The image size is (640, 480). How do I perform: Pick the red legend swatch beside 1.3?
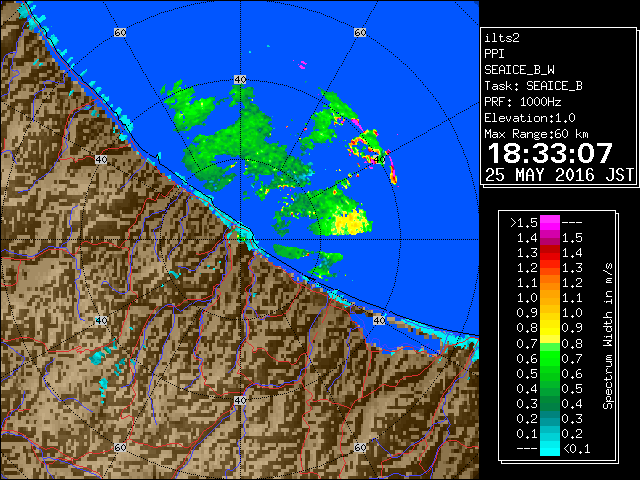(550, 253)
